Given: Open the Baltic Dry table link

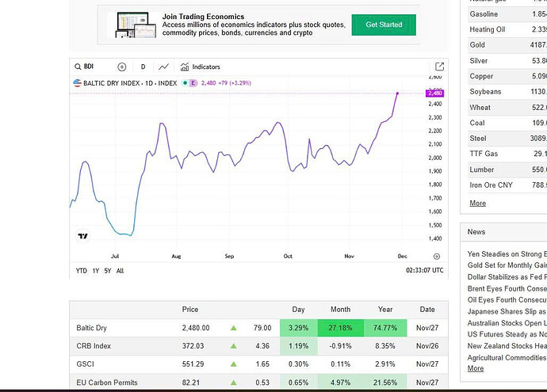Looking at the screenshot, I should click(92, 328).
